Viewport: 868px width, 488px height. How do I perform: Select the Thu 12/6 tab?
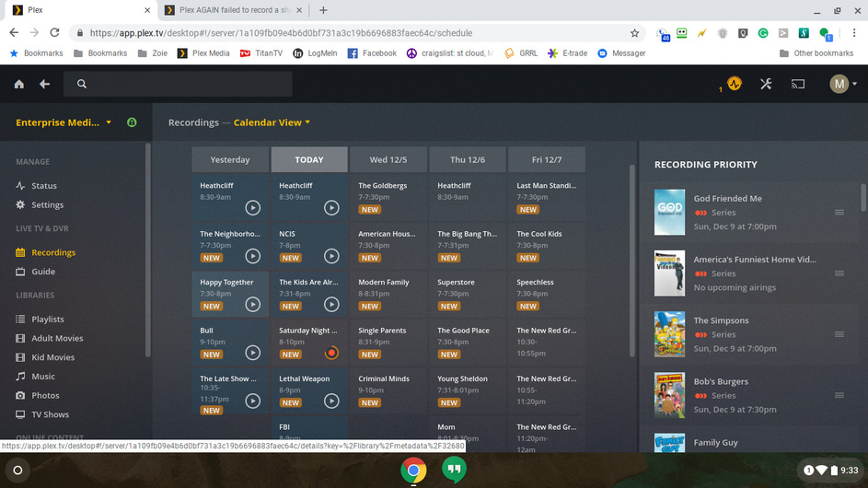click(x=468, y=159)
